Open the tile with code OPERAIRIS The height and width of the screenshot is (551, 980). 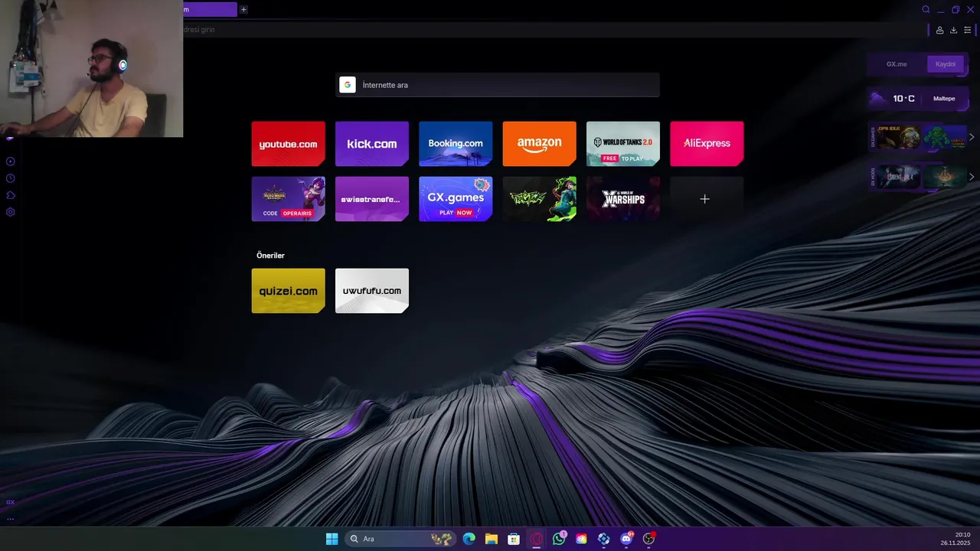click(288, 199)
